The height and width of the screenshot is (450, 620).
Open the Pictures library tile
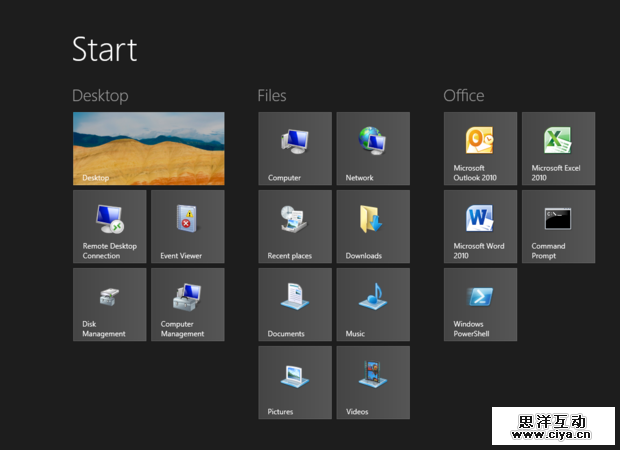[295, 382]
